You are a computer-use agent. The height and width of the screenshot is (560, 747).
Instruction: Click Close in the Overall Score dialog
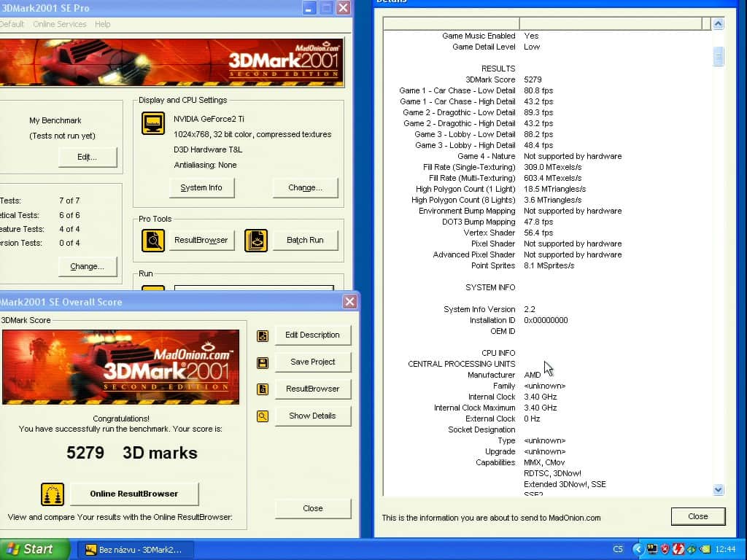tap(312, 508)
